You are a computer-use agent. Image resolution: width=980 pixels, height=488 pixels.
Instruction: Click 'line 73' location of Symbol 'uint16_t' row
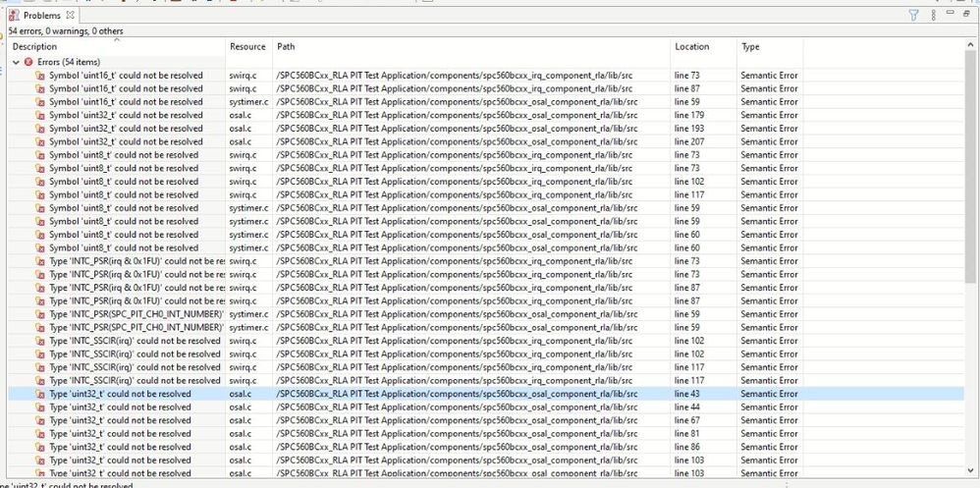(686, 75)
